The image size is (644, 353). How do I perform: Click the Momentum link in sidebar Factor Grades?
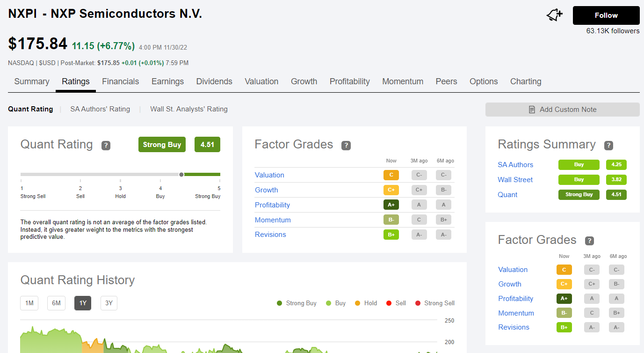(516, 313)
